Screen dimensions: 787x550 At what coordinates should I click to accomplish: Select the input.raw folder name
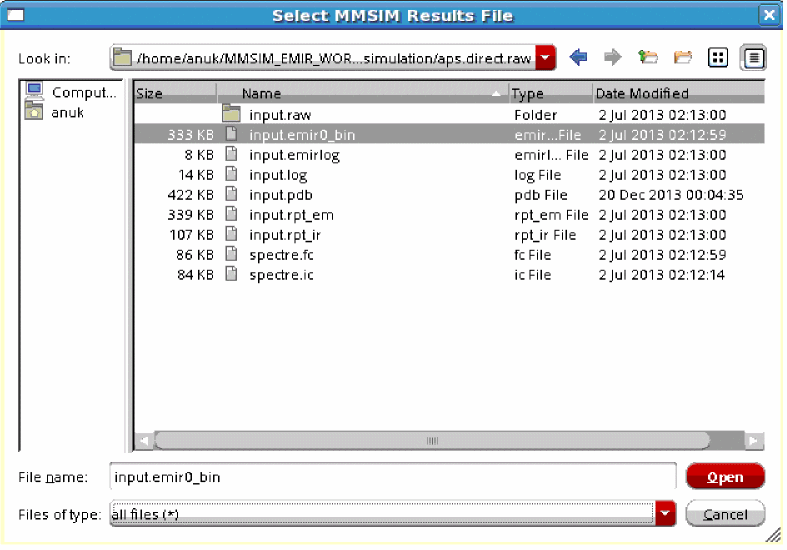coord(280,115)
